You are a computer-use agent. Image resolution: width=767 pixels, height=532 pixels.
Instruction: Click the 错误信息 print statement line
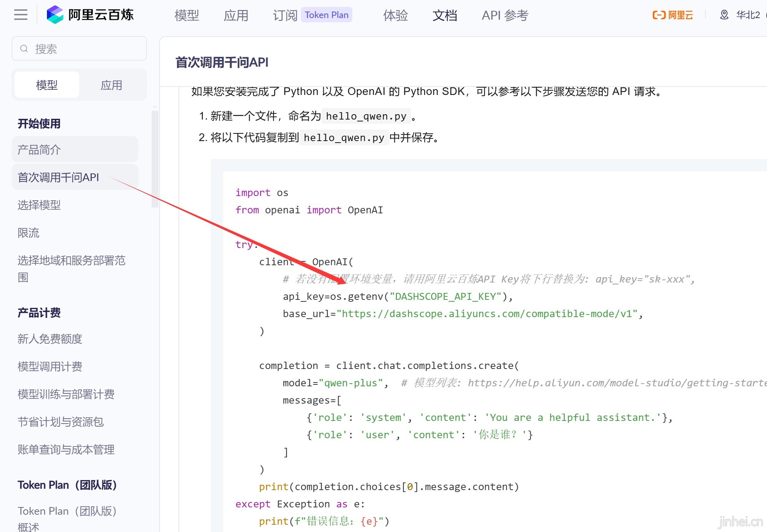pyautogui.click(x=324, y=521)
